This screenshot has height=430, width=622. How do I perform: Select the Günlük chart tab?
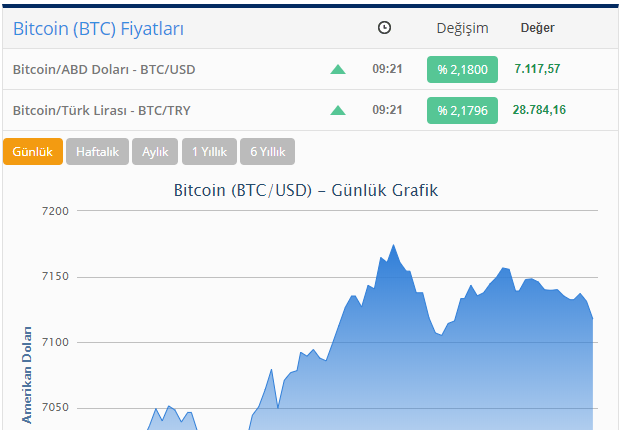pyautogui.click(x=33, y=152)
